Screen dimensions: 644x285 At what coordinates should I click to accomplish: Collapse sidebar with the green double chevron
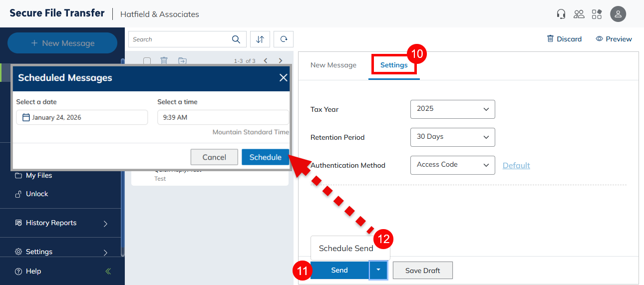click(x=108, y=272)
